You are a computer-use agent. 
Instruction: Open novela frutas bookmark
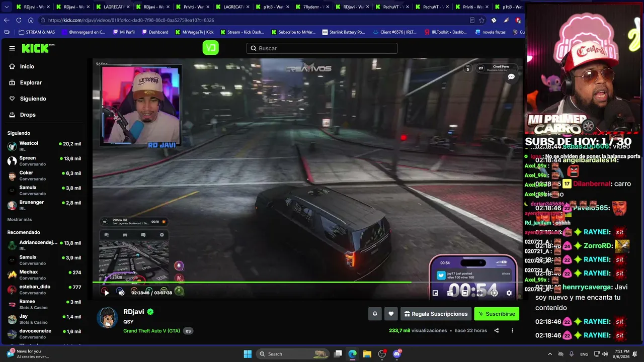[491, 32]
